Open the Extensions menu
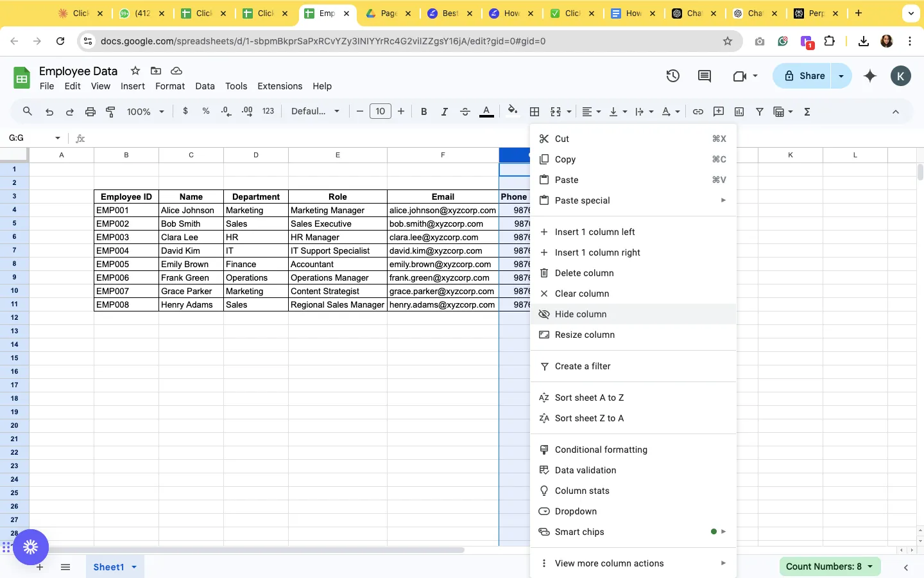This screenshot has width=924, height=578. click(x=280, y=86)
